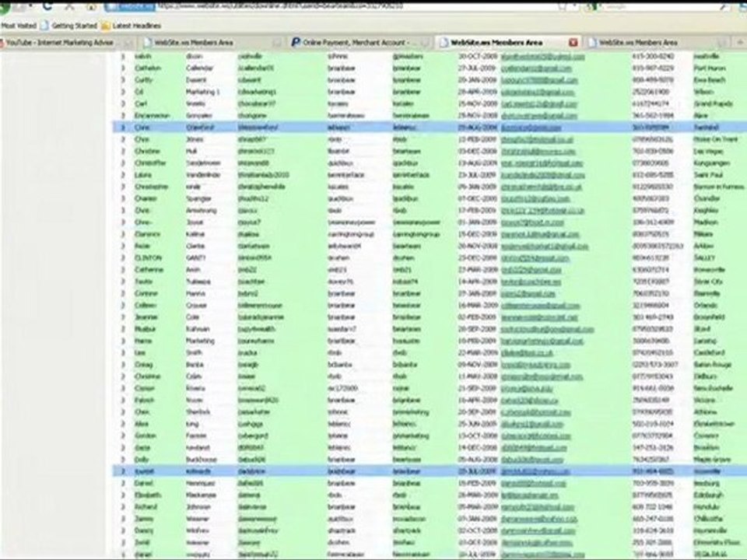Open the Latest Headlines bookmark
The height and width of the screenshot is (560, 747).
(132, 26)
